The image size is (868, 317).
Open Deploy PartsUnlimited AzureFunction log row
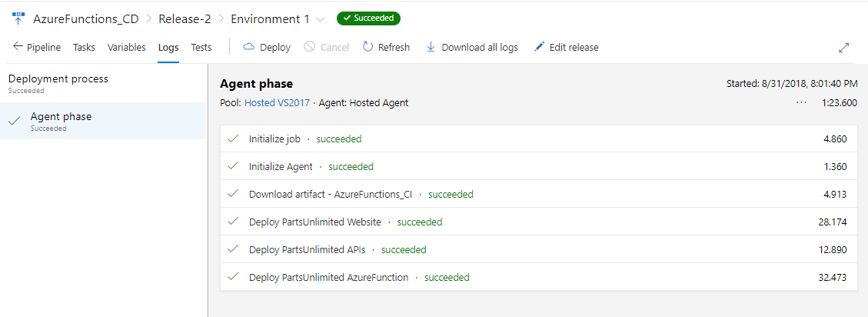pyautogui.click(x=537, y=277)
